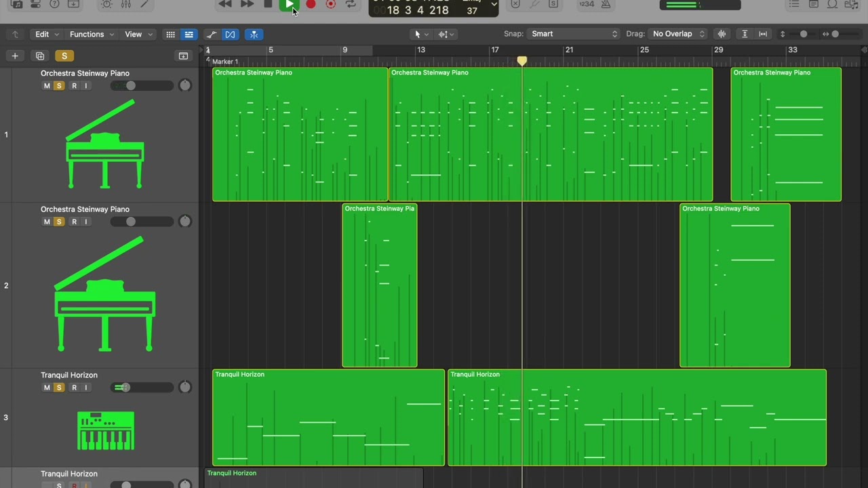Click the grand piano icon on track 2
This screenshot has height=488, width=868.
pos(104,293)
